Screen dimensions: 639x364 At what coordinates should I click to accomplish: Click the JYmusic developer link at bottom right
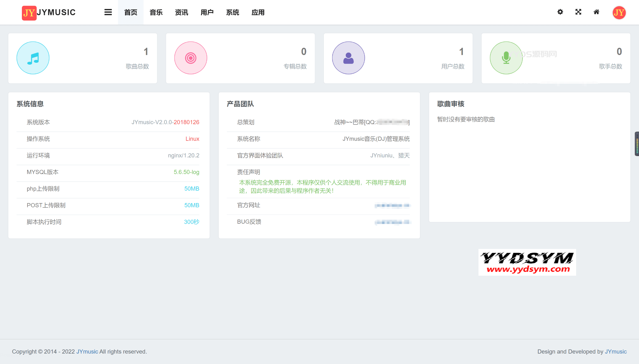click(x=616, y=352)
